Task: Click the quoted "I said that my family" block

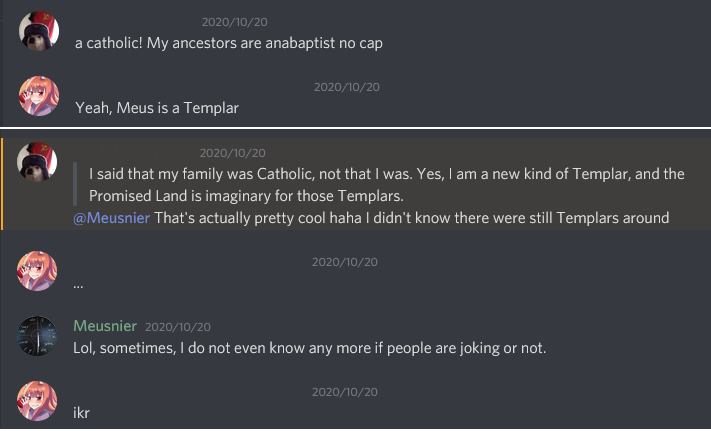Action: click(x=386, y=183)
